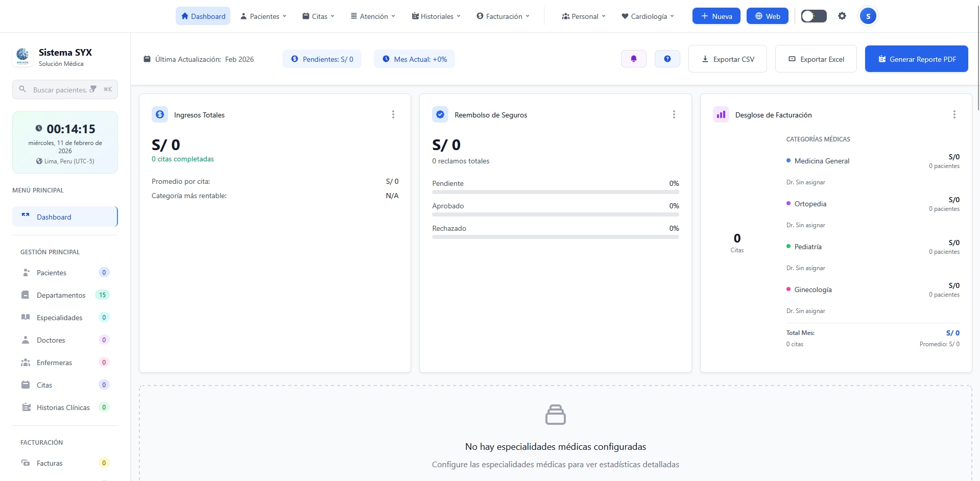Expand the Facturación dropdown in navbar
The height and width of the screenshot is (481, 980).
coord(503,16)
